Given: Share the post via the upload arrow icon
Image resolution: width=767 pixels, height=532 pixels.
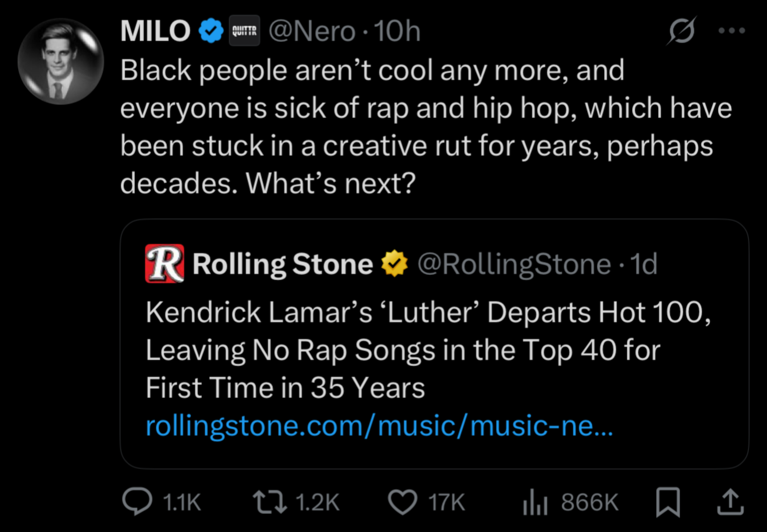Looking at the screenshot, I should pyautogui.click(x=730, y=502).
